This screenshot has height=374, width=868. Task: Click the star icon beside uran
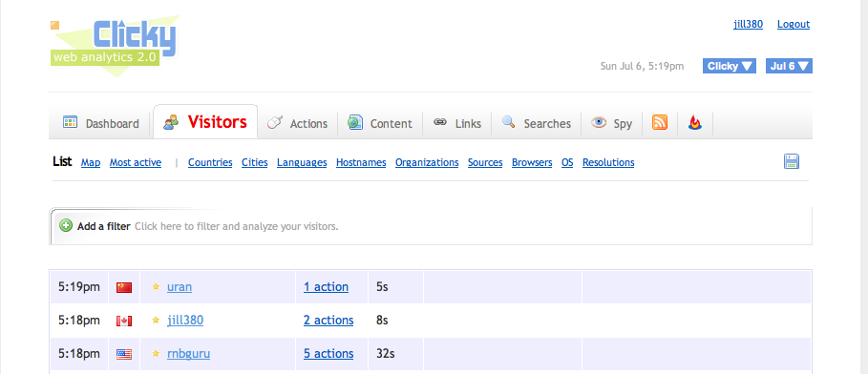tap(156, 286)
